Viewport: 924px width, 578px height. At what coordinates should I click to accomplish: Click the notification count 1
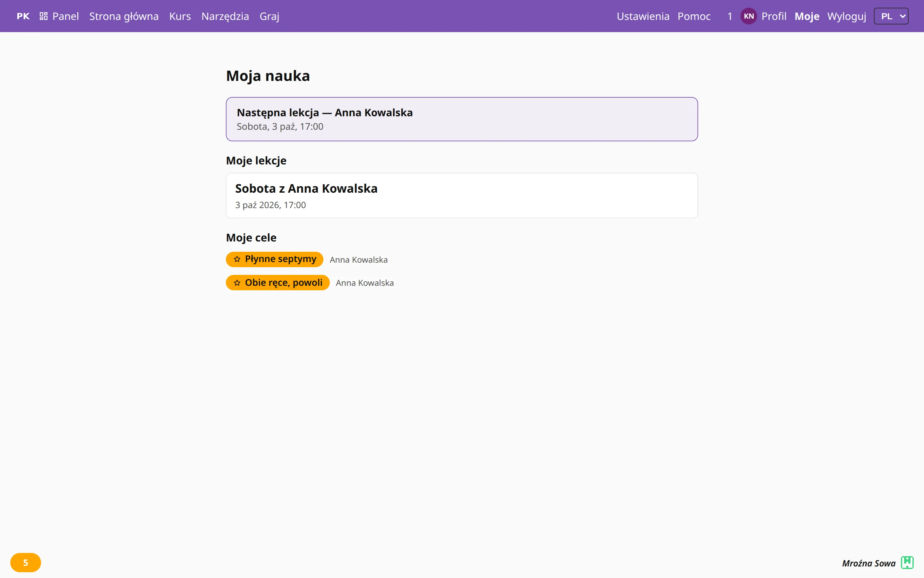(x=729, y=16)
